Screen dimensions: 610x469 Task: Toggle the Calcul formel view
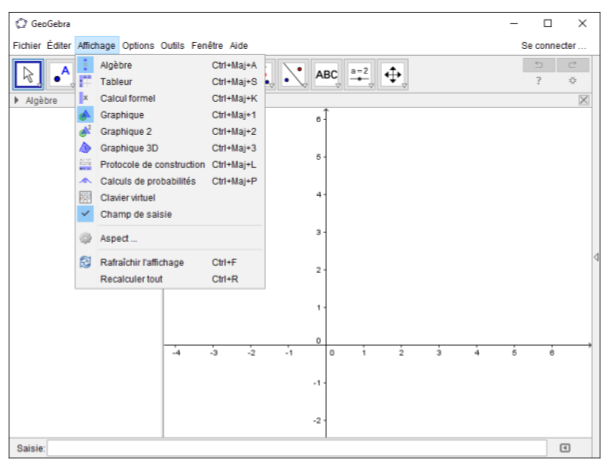click(170, 98)
